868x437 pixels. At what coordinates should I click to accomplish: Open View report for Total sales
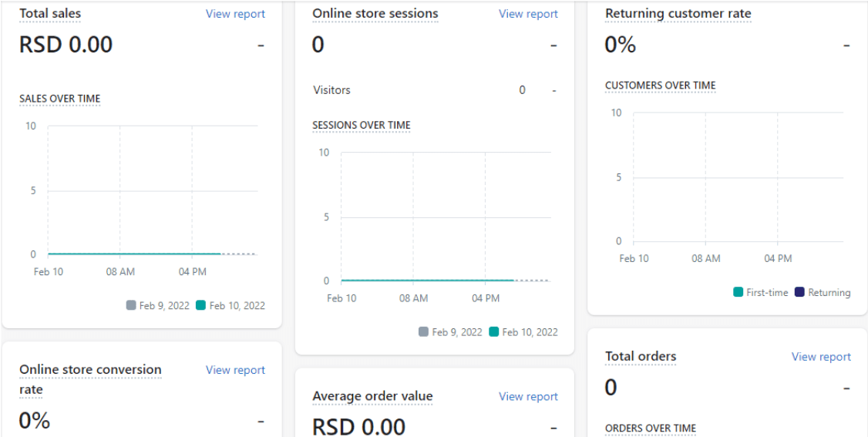click(235, 14)
